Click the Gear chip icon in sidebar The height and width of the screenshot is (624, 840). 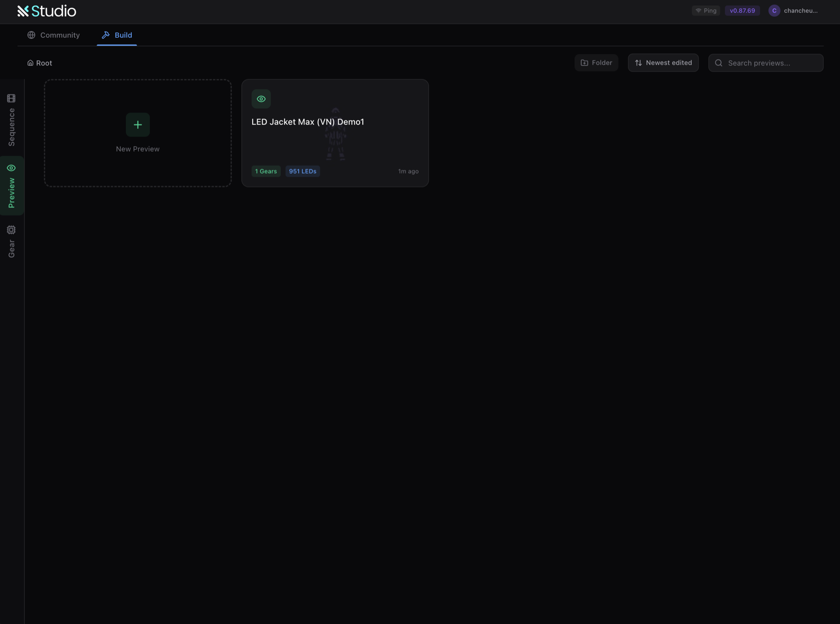[x=11, y=230]
